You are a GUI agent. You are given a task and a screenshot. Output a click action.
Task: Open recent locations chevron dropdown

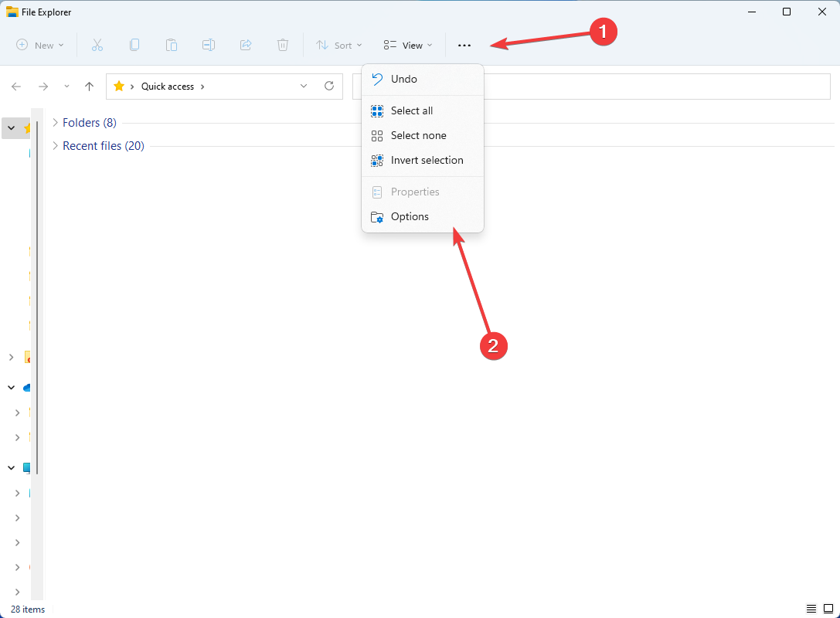pyautogui.click(x=66, y=87)
